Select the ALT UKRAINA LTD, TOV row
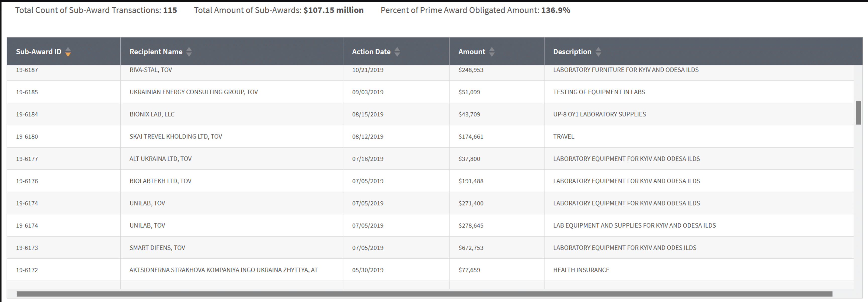 point(160,159)
